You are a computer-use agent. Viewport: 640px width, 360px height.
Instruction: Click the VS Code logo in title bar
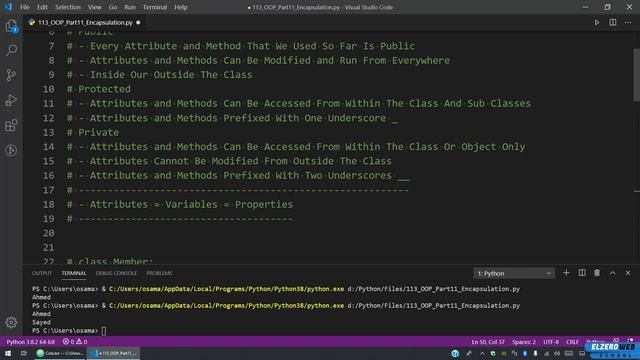8,7
